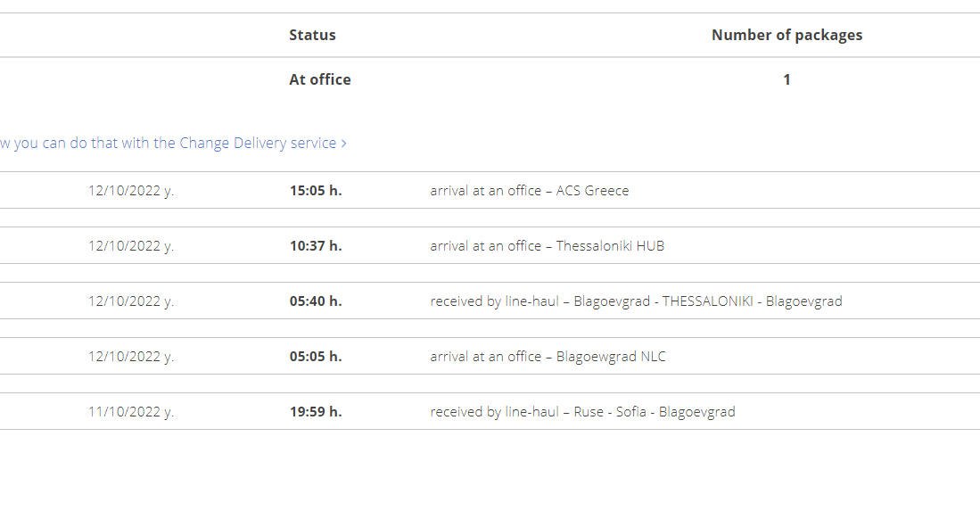980x511 pixels.
Task: Click the date beside 10:37 h.
Action: pyautogui.click(x=130, y=245)
